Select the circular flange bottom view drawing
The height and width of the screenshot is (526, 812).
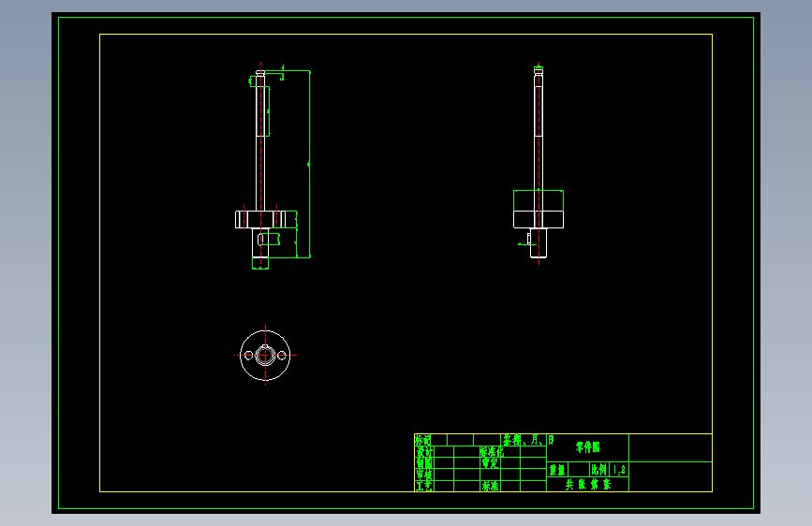(265, 355)
